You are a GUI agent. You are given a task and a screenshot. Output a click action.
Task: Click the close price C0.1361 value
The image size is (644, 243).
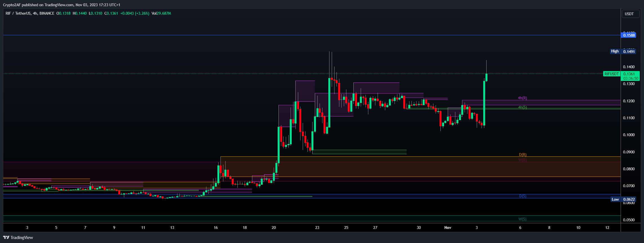click(111, 13)
